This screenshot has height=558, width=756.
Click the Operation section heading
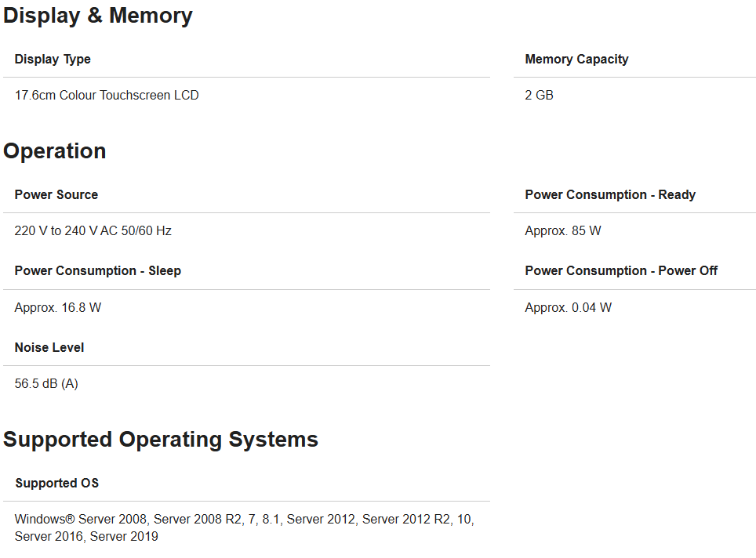pyautogui.click(x=55, y=151)
